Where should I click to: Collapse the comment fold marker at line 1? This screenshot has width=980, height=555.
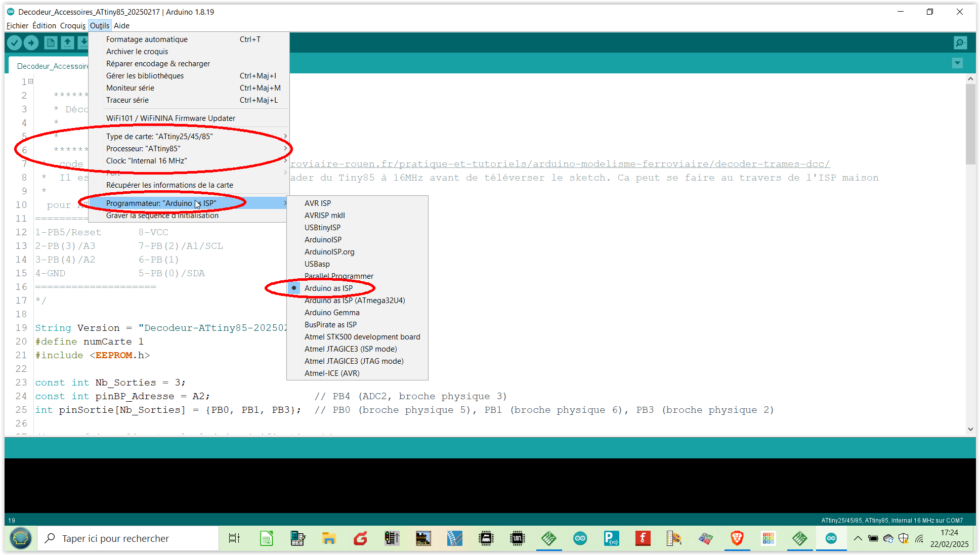tap(30, 81)
